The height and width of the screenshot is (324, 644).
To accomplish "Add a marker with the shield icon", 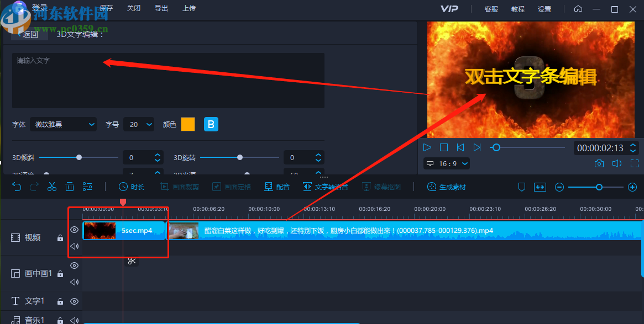I will tap(522, 187).
